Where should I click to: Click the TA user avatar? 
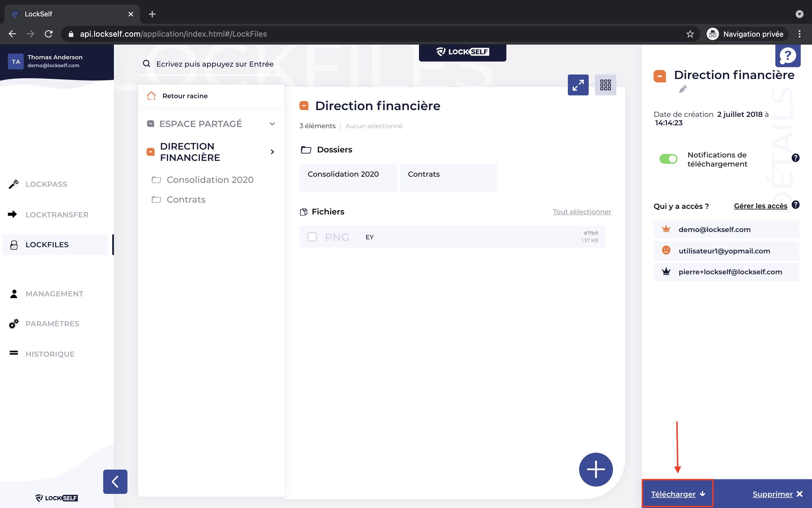pyautogui.click(x=16, y=62)
